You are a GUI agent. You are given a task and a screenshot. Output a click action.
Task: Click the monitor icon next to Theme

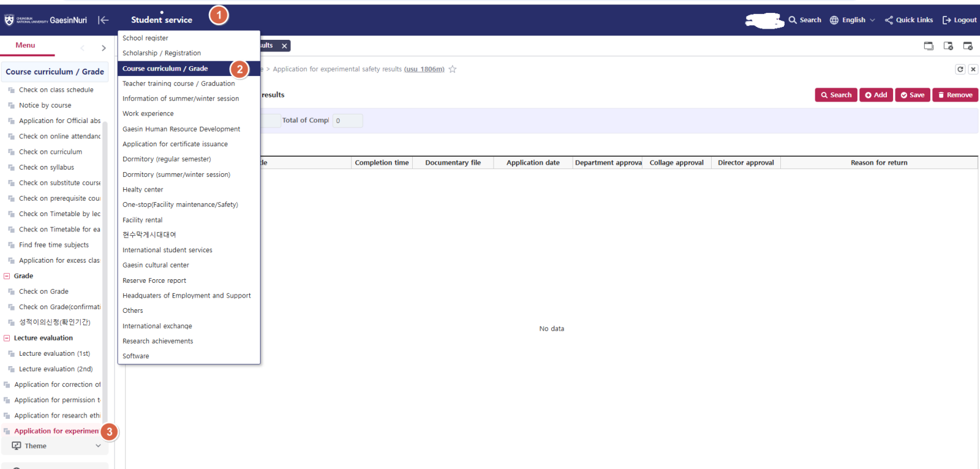coord(17,446)
